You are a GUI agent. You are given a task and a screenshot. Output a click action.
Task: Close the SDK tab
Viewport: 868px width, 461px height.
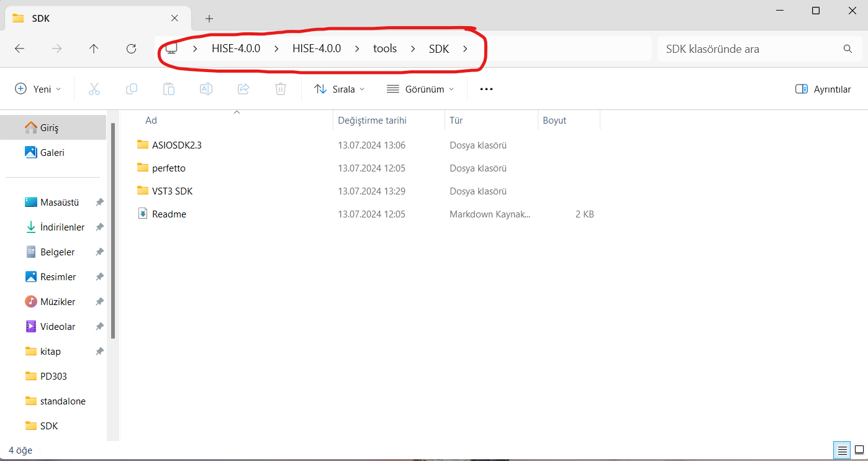pos(175,18)
